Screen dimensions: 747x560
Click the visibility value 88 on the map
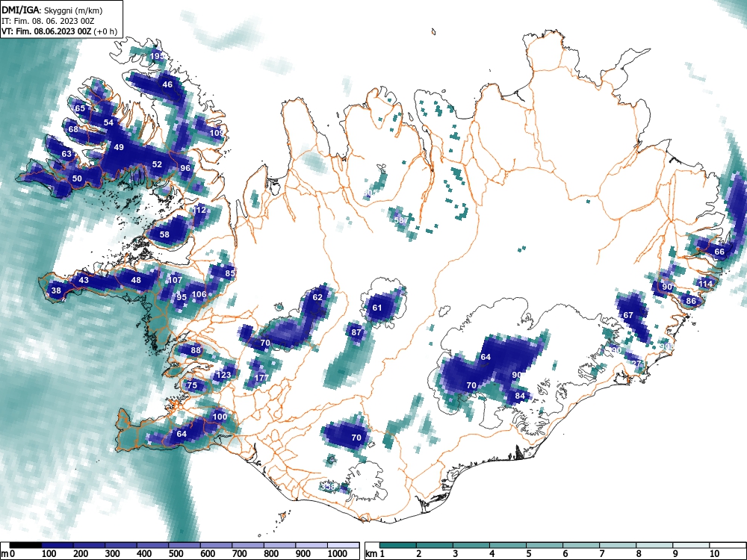196,350
